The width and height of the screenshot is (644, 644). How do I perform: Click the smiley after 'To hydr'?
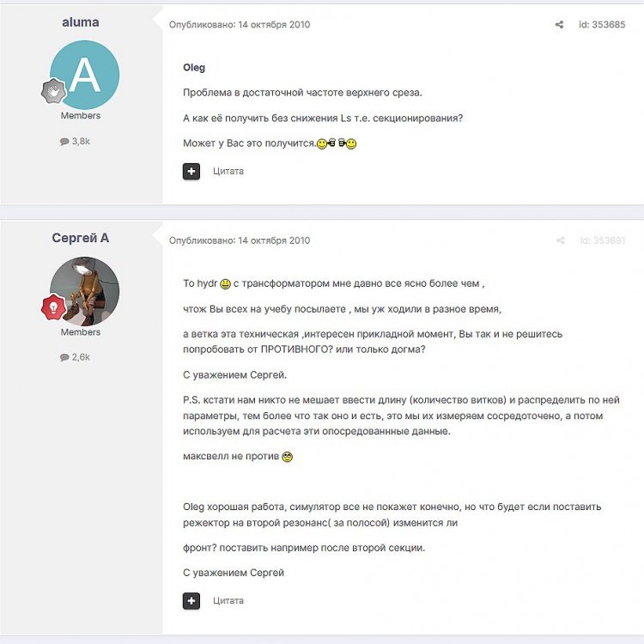226,284
